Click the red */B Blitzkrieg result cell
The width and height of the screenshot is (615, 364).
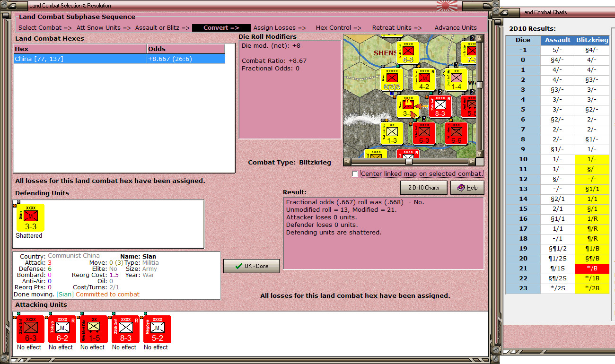(592, 269)
